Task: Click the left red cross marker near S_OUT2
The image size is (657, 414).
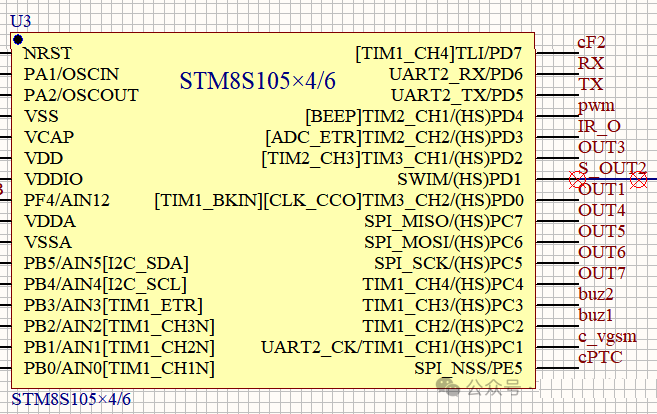Action: [576, 180]
